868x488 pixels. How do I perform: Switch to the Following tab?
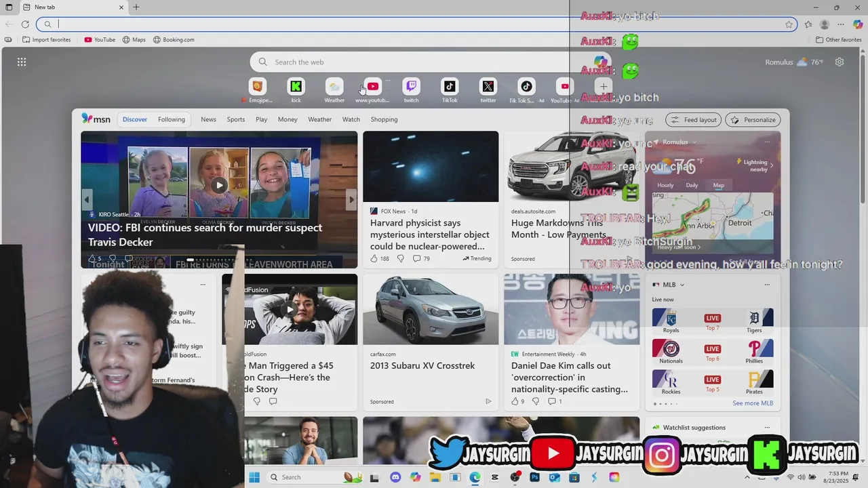coord(172,119)
